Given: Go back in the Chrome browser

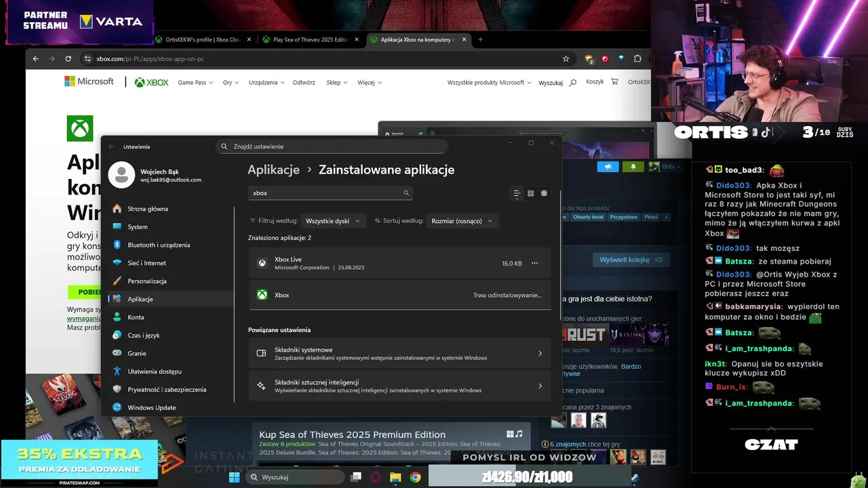Looking at the screenshot, I should (36, 59).
